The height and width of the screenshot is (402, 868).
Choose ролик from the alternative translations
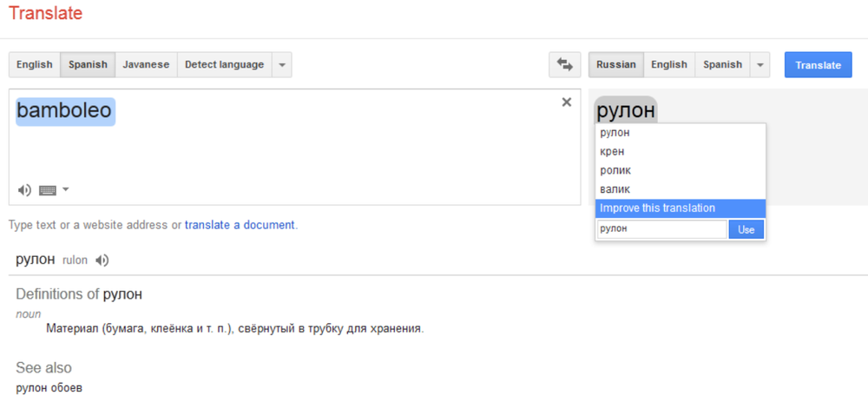point(615,170)
